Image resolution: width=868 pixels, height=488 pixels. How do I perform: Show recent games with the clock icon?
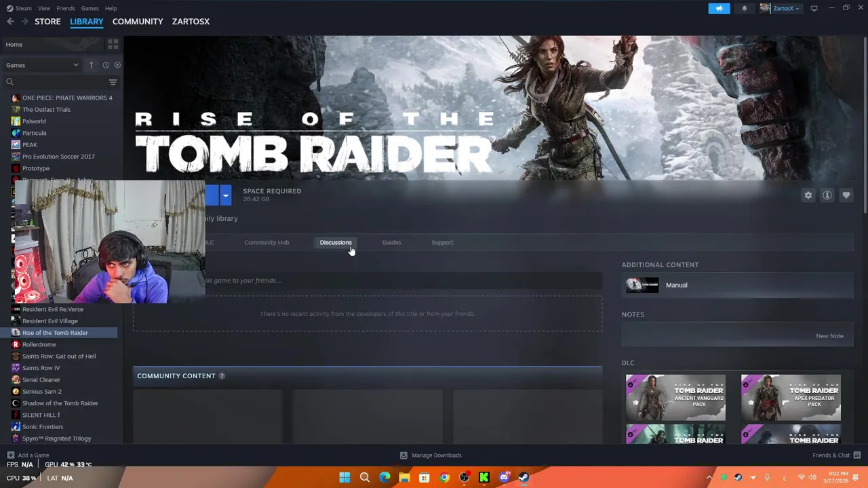click(106, 65)
